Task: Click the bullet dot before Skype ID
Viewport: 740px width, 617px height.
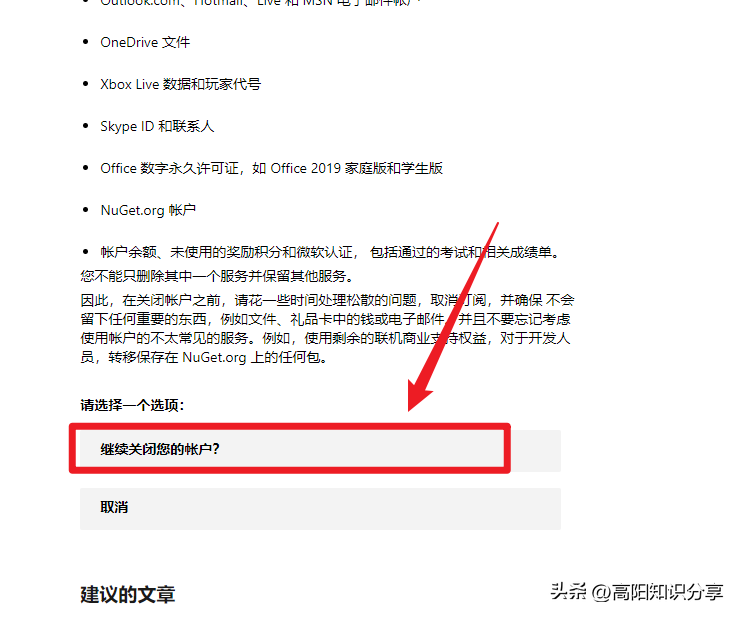Action: [x=85, y=126]
